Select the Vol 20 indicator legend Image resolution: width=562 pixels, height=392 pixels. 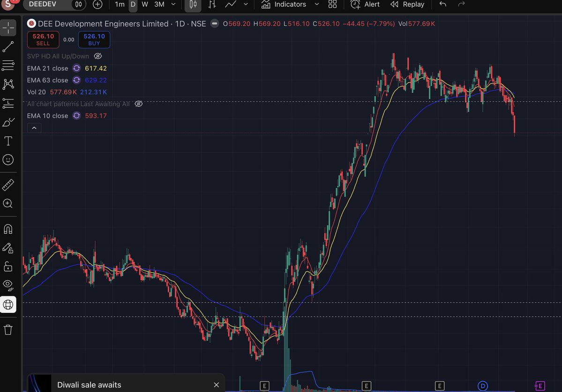coord(36,92)
